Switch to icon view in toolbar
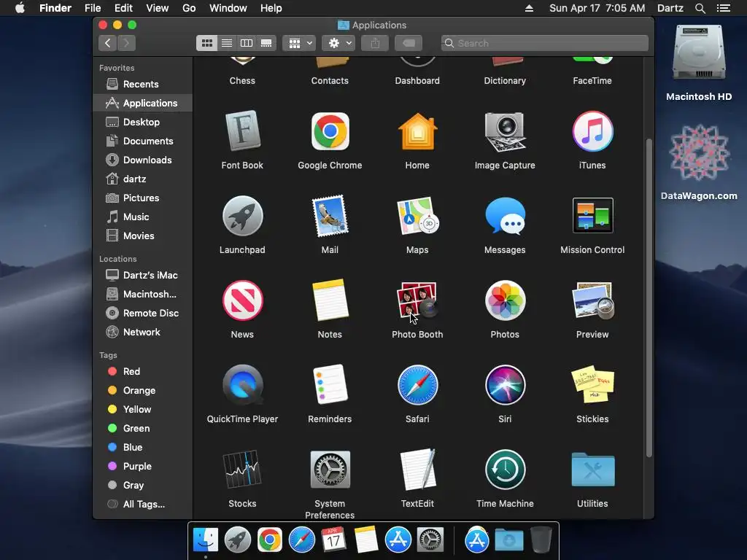The height and width of the screenshot is (560, 747). point(206,43)
